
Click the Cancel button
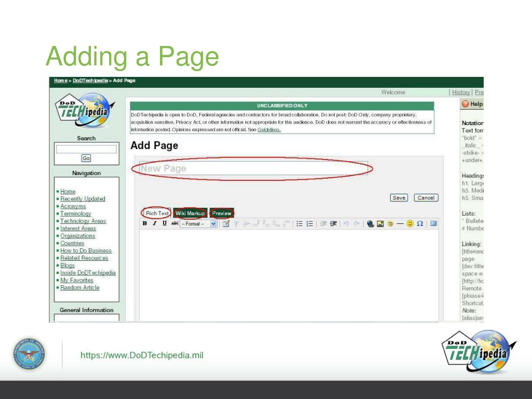(x=426, y=198)
